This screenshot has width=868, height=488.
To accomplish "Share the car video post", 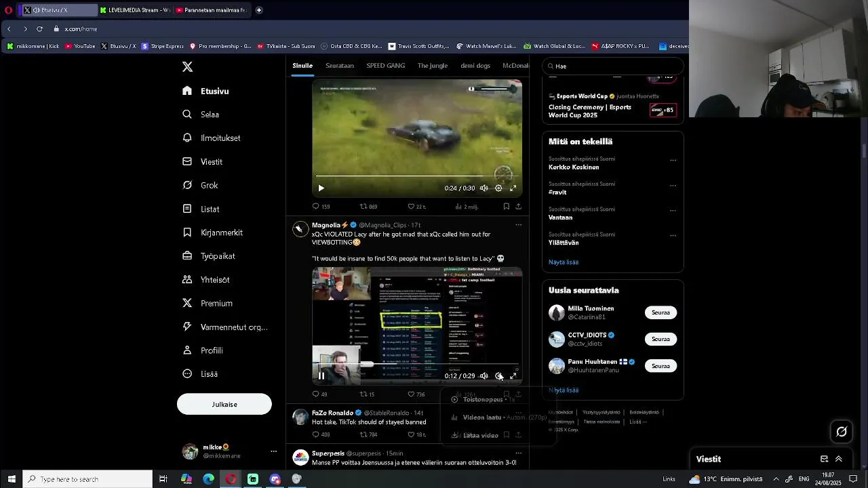I will pos(519,207).
